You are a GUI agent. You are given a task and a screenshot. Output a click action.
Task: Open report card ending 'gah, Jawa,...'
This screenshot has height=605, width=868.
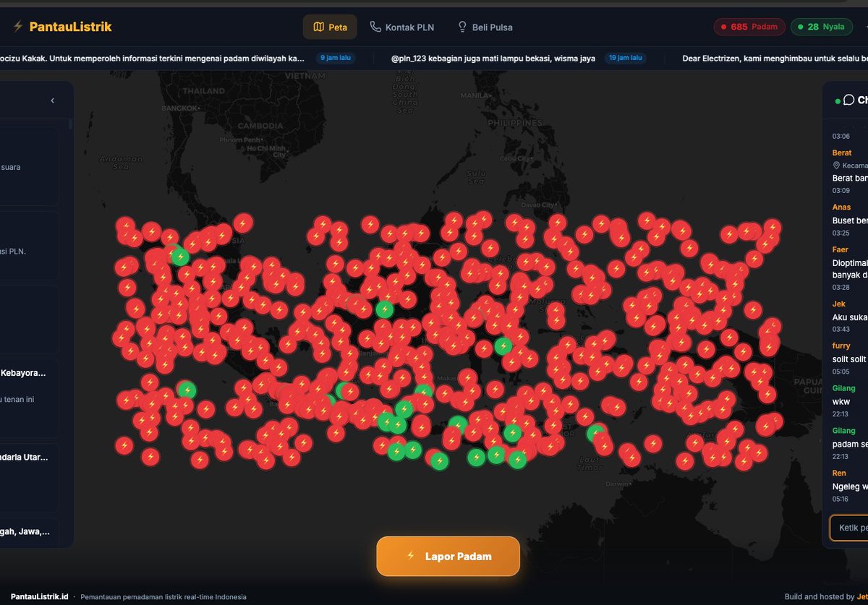tap(29, 533)
